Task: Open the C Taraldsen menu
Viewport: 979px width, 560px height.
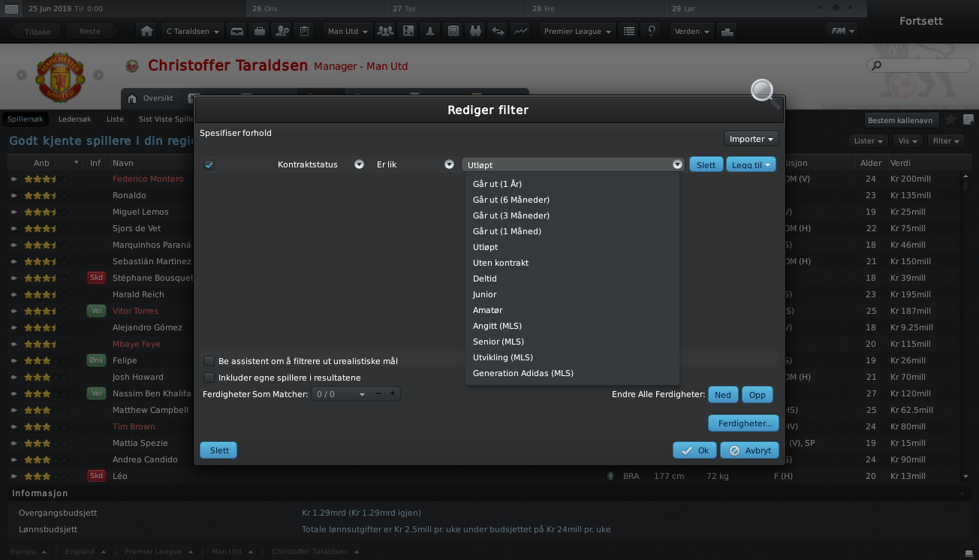Action: pyautogui.click(x=193, y=32)
